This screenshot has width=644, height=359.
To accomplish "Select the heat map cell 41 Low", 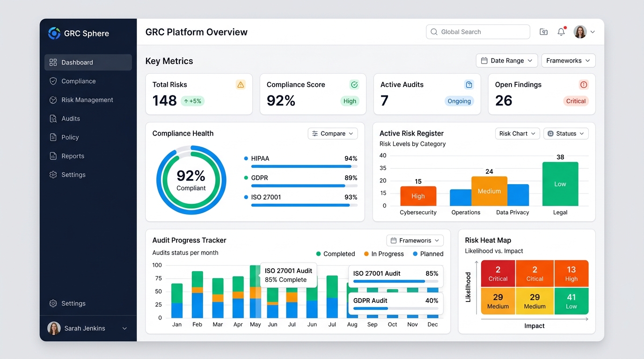I will [571, 301].
